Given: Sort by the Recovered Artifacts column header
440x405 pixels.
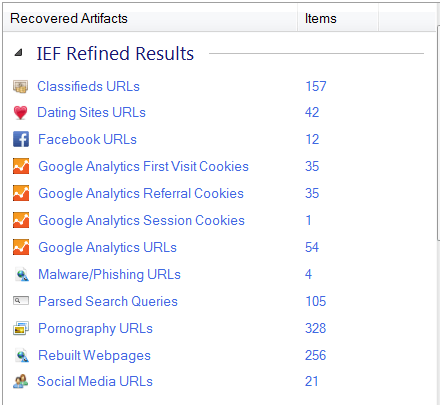Looking at the screenshot, I should coord(150,19).
